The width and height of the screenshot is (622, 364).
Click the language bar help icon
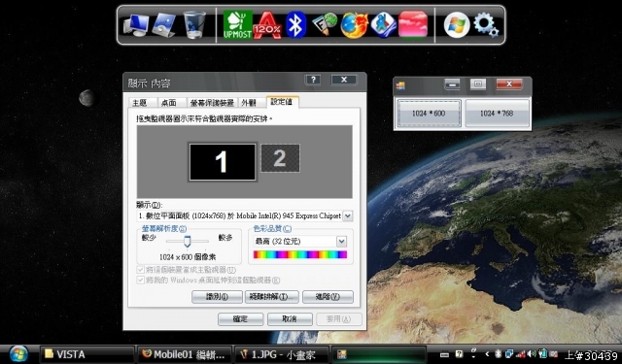459,354
